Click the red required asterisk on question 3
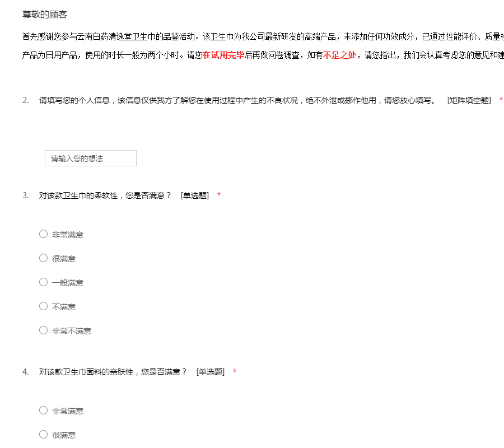 219,195
